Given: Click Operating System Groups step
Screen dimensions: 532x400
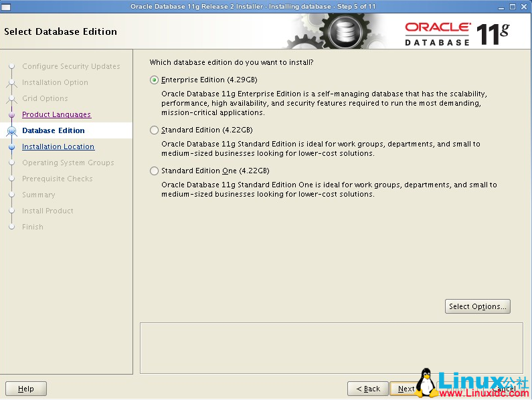Looking at the screenshot, I should tap(68, 163).
